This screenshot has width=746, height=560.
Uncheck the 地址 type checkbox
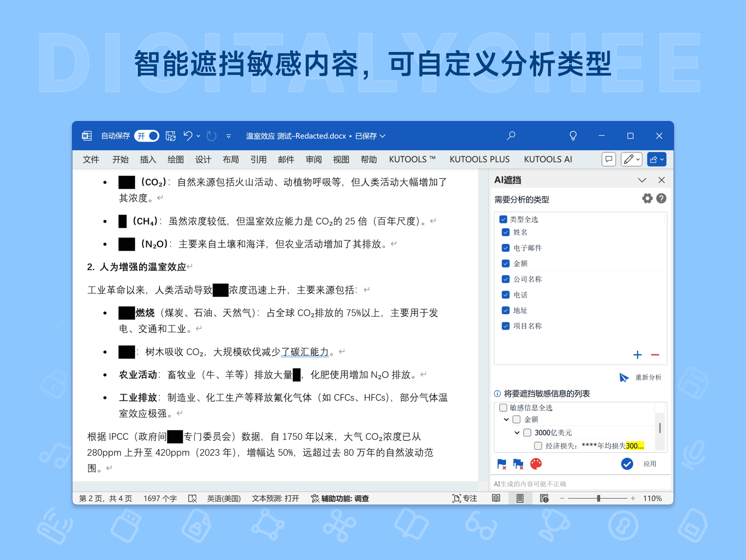pos(506,310)
